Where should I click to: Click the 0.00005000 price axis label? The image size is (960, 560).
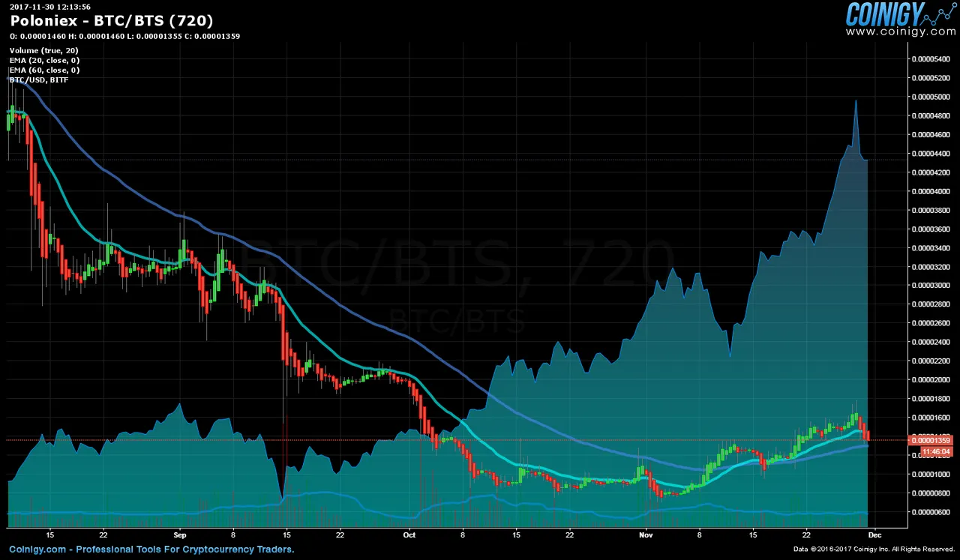pos(930,97)
